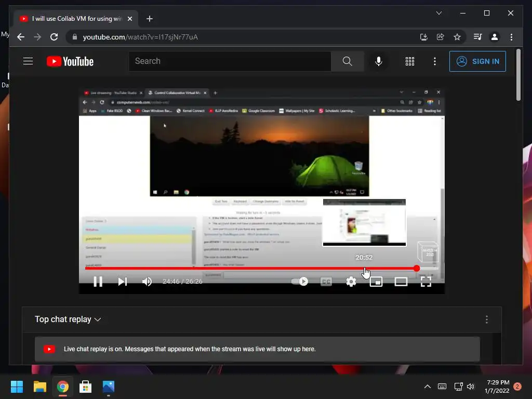Share this page from the address bar

tap(441, 37)
